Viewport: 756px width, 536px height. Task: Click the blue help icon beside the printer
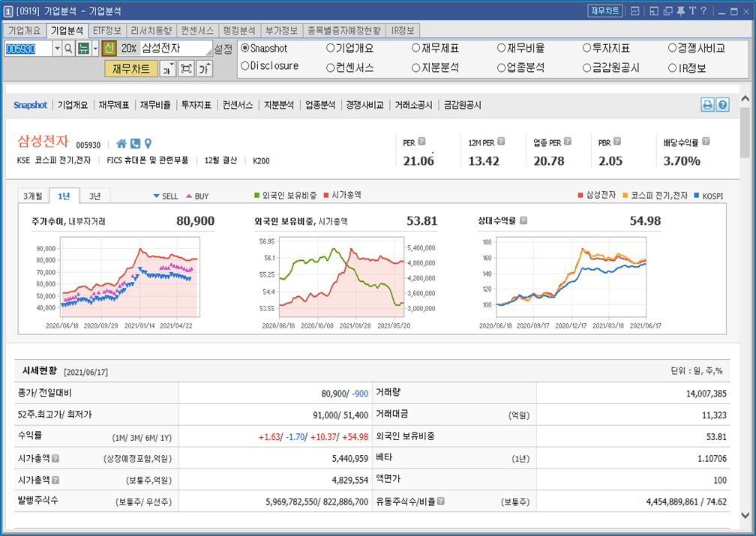(x=722, y=105)
